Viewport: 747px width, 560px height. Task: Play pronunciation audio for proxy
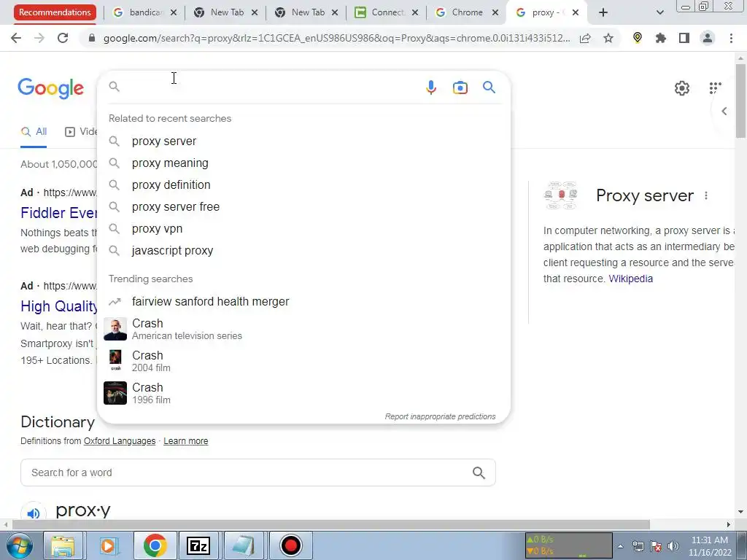(x=34, y=513)
